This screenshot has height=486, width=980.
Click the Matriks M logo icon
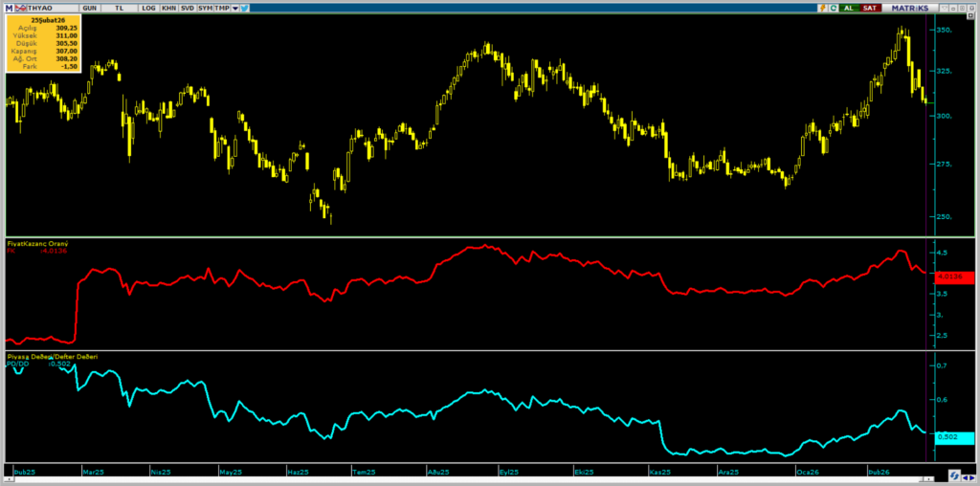pyautogui.click(x=10, y=7)
